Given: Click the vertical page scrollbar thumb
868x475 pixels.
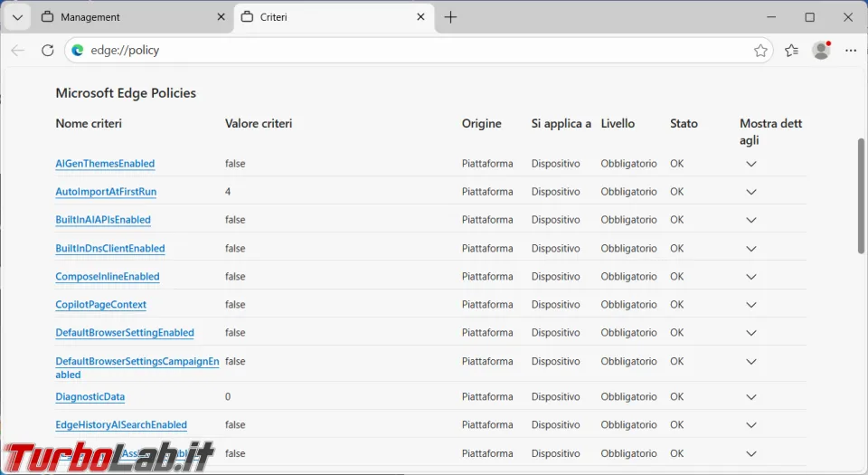Looking at the screenshot, I should (x=862, y=196).
